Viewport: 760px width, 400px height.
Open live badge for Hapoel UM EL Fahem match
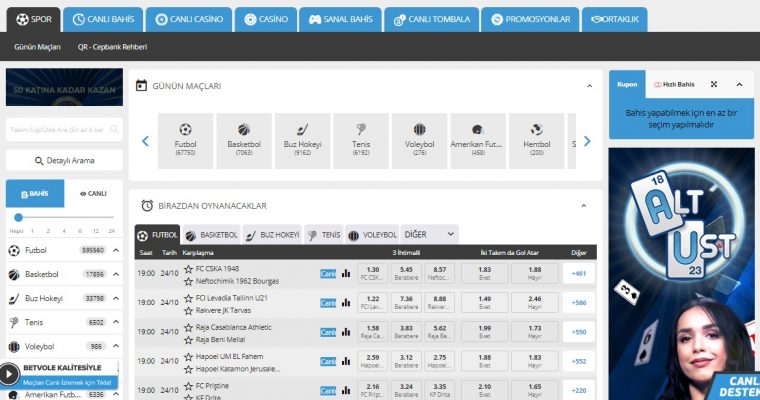tap(328, 362)
